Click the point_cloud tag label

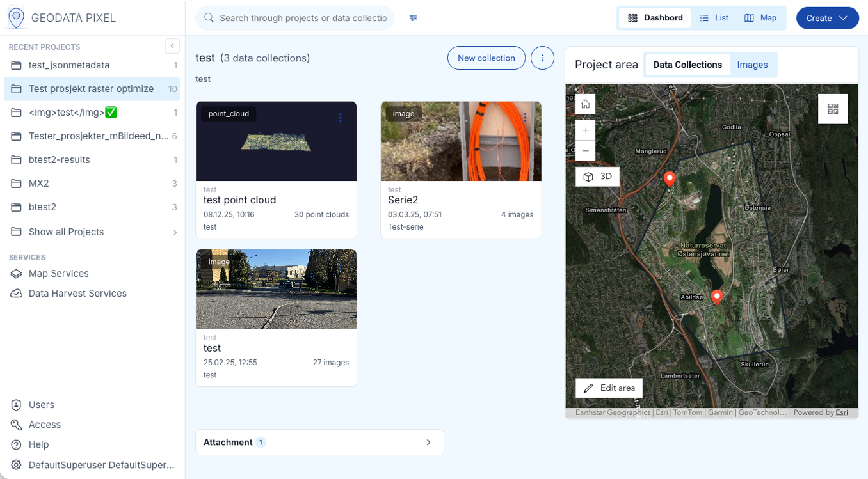(x=229, y=114)
